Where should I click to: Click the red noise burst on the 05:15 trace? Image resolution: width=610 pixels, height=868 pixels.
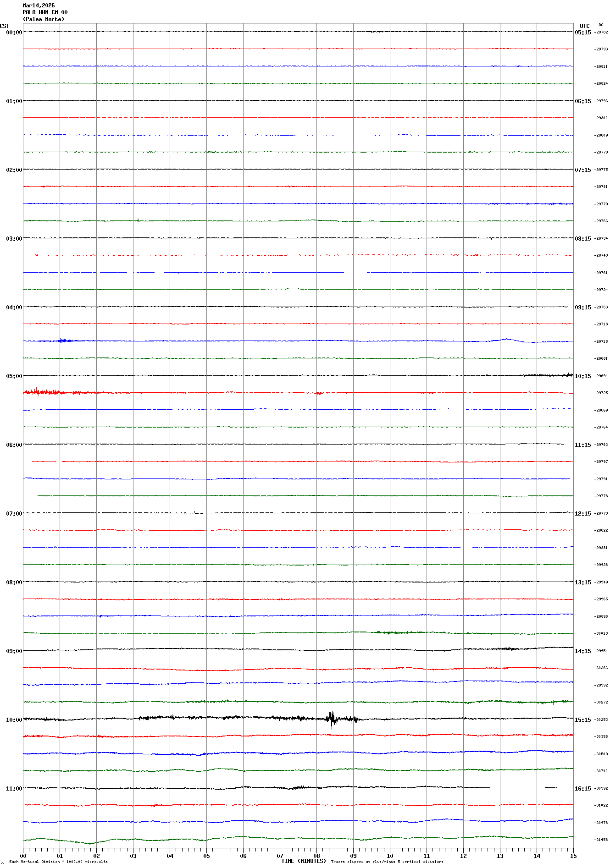(x=41, y=392)
